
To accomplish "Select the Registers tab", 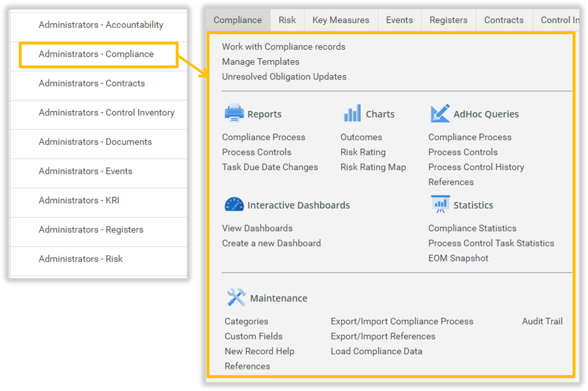I will tap(448, 20).
